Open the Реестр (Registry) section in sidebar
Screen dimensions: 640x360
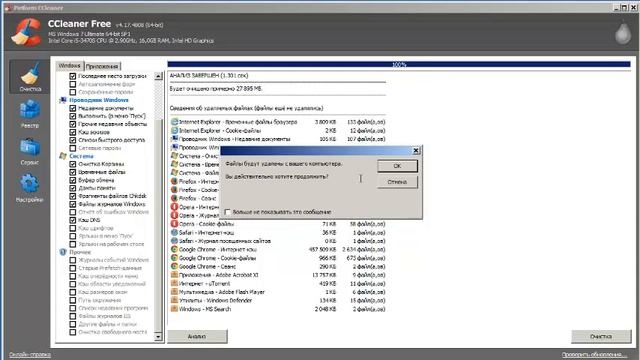30,114
